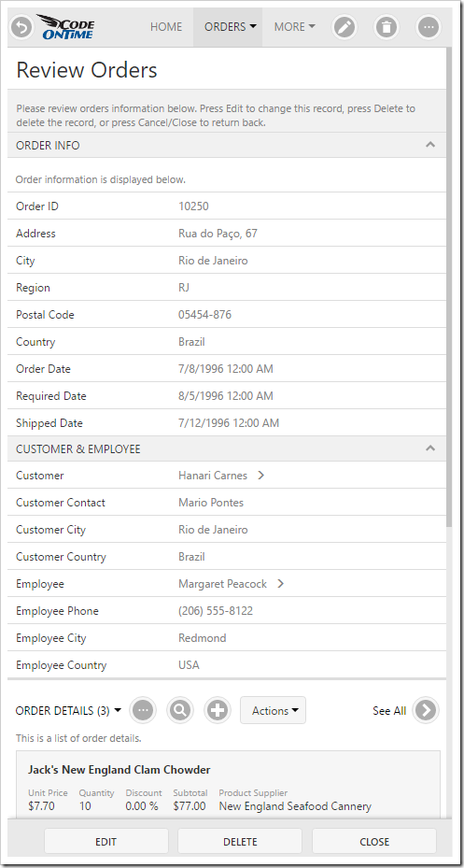Click the Code OnTime logo
The image size is (464, 868).
[65, 26]
